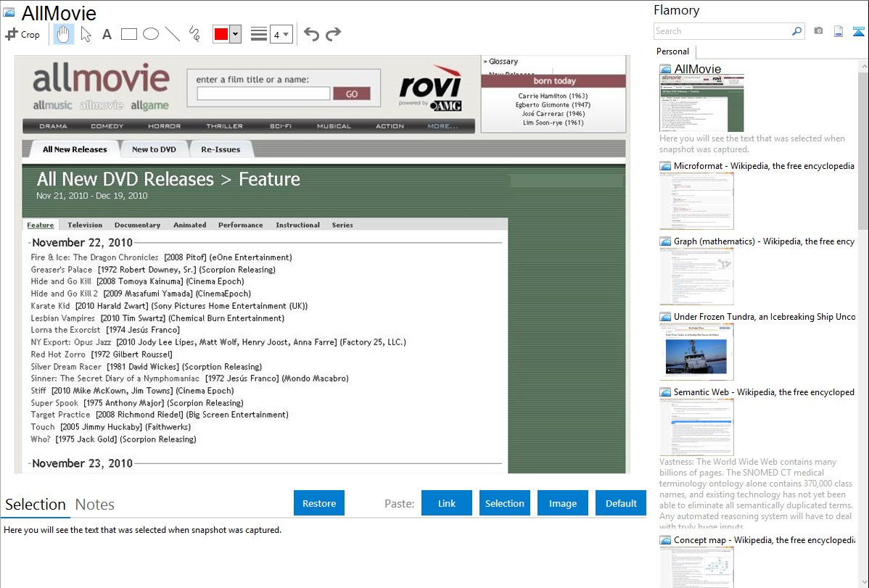The height and width of the screenshot is (588, 869).
Task: Activate the hand pan tool
Action: coord(63,34)
